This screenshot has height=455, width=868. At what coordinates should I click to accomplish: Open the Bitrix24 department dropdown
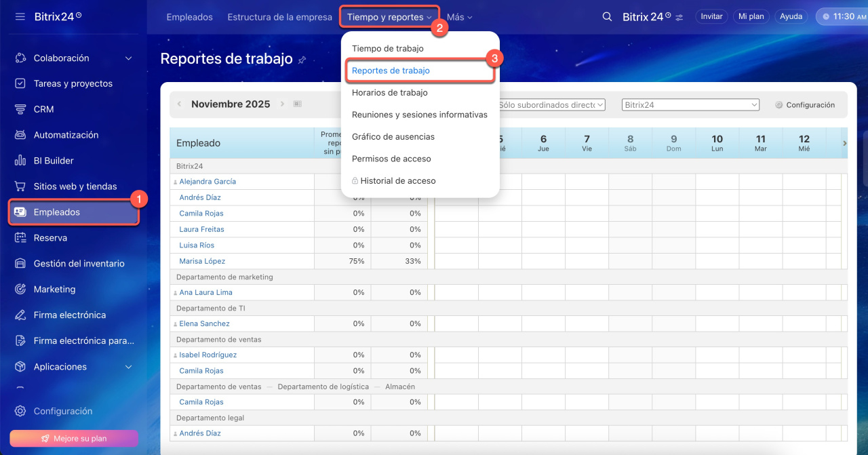pyautogui.click(x=690, y=105)
